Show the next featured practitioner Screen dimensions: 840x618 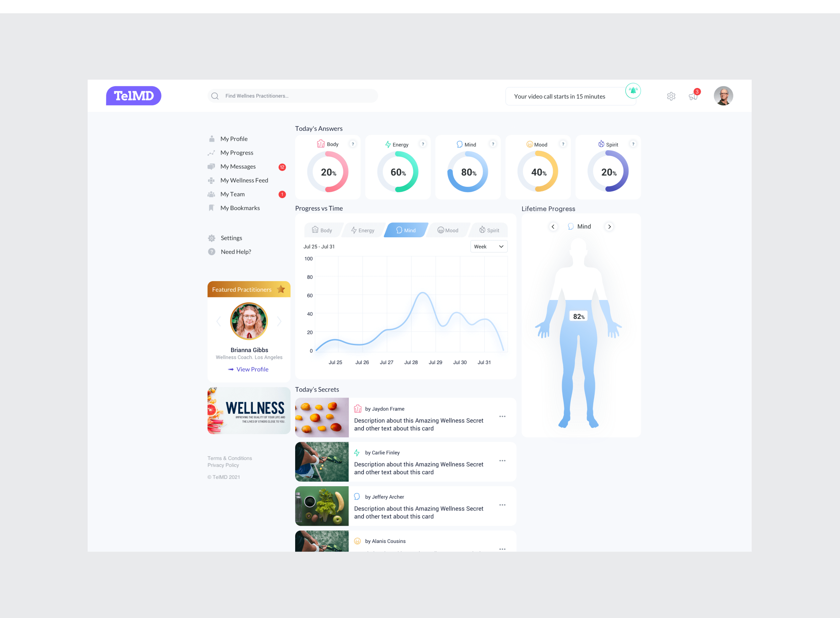(x=279, y=321)
